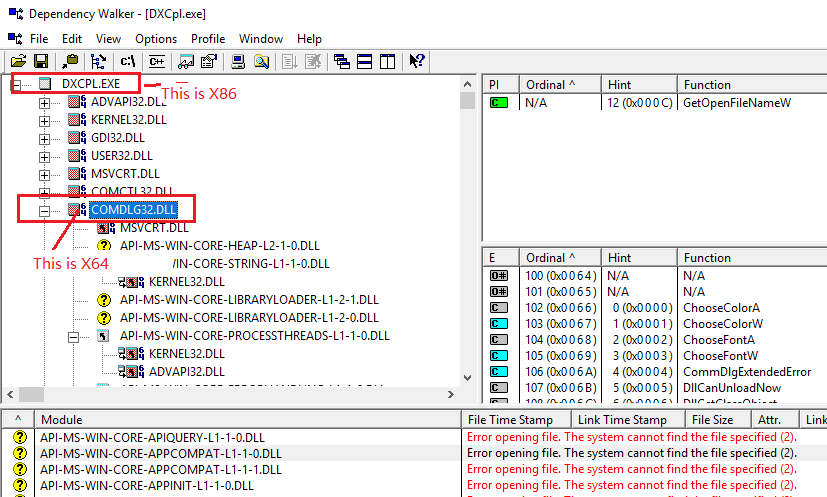
Task: Sort imports by Ordinal column header
Action: [x=561, y=84]
